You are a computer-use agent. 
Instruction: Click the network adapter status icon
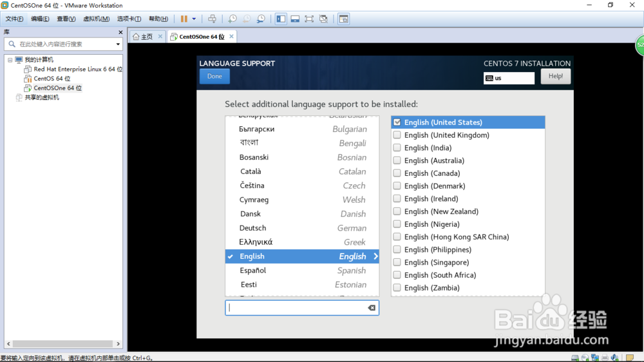click(594, 358)
